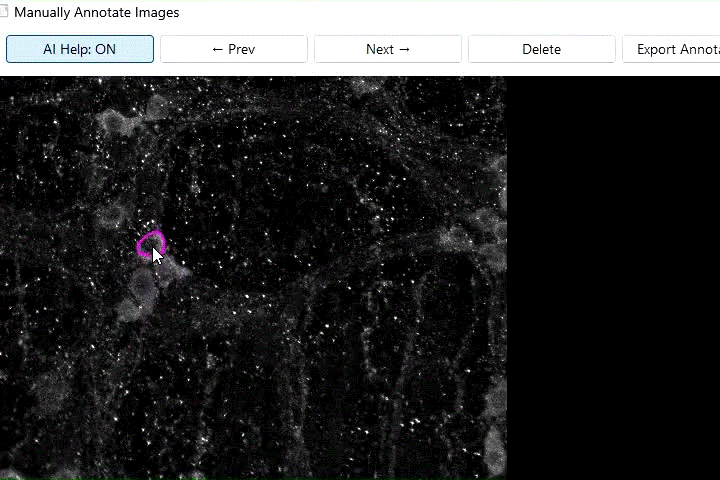Click the gray cell cluster at image top-left
This screenshot has width=720, height=480.
click(x=115, y=122)
